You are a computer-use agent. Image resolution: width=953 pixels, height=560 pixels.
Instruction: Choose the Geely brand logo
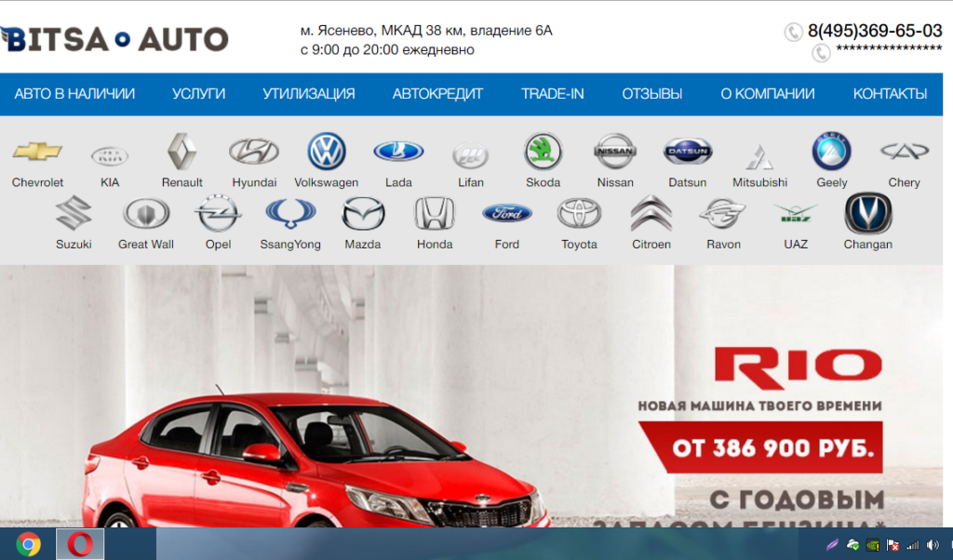(831, 152)
